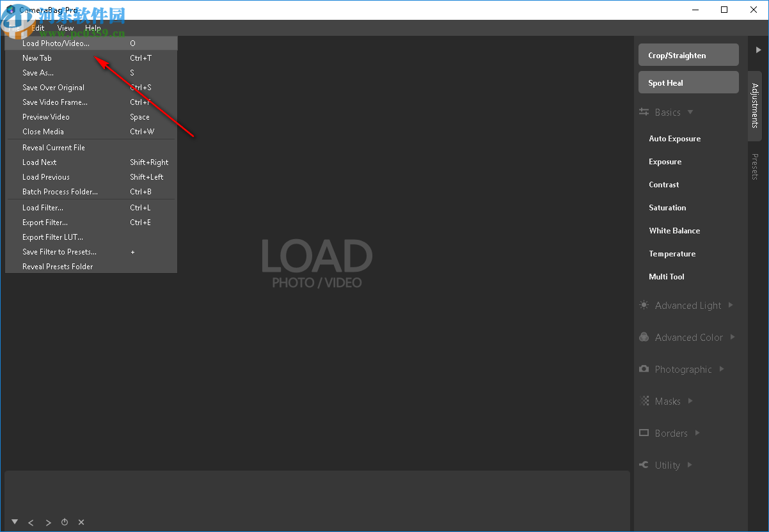Choose Save Video Frame menu entry

[x=91, y=102]
